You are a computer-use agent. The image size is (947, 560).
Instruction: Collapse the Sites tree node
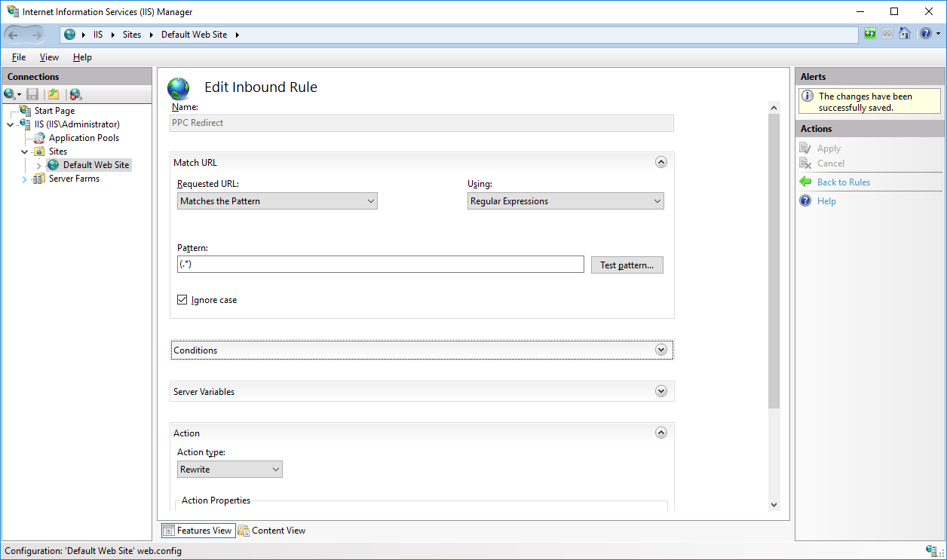click(25, 151)
